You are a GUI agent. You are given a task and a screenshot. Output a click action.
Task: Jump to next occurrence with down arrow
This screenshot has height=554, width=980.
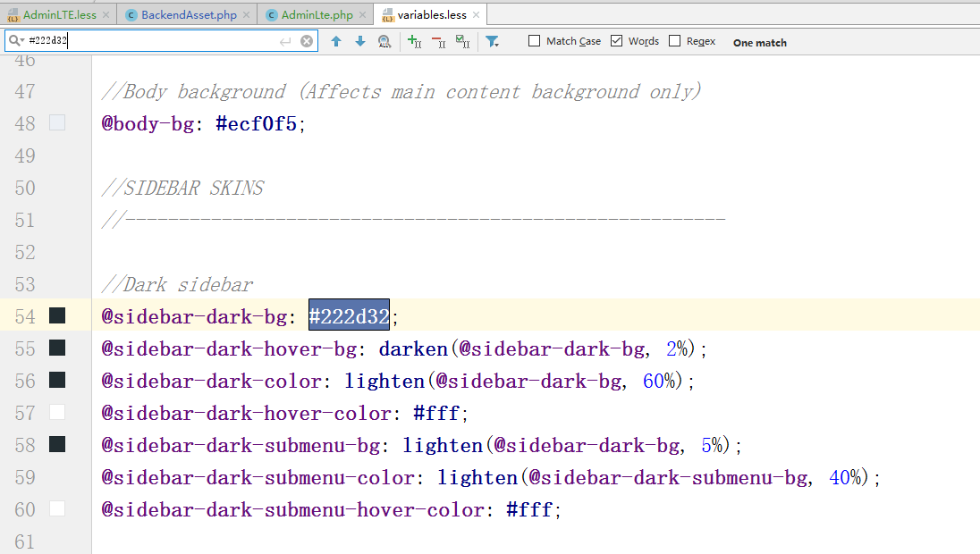pyautogui.click(x=360, y=41)
